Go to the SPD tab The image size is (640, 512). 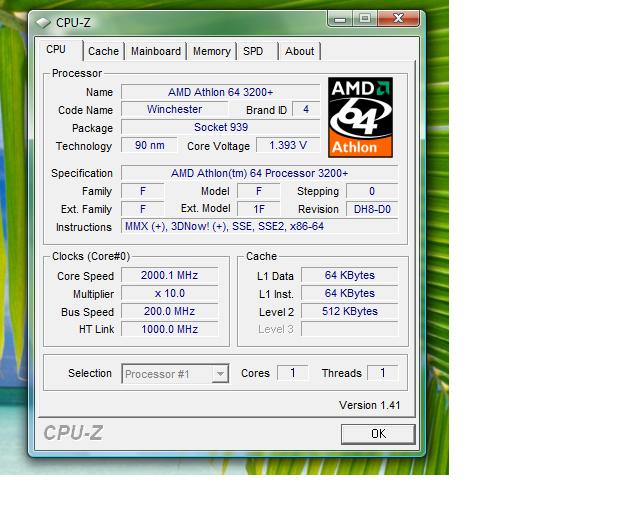pyautogui.click(x=253, y=51)
